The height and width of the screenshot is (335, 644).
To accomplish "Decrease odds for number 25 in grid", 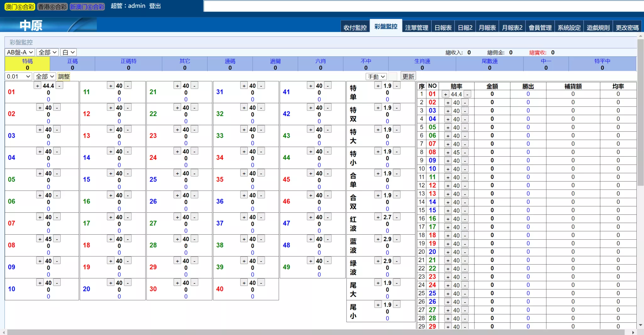I will click(194, 173).
